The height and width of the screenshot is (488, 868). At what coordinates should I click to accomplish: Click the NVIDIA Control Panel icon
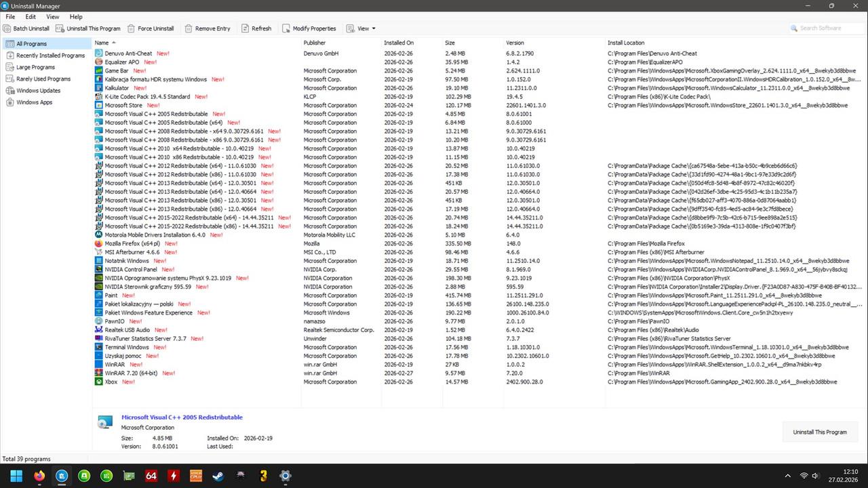(x=98, y=269)
